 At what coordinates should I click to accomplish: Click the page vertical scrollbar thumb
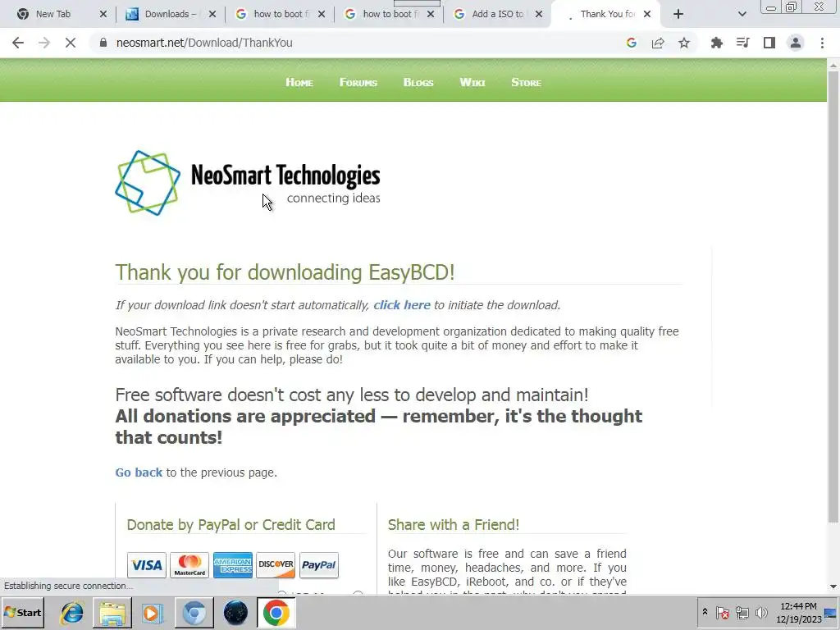tap(833, 296)
